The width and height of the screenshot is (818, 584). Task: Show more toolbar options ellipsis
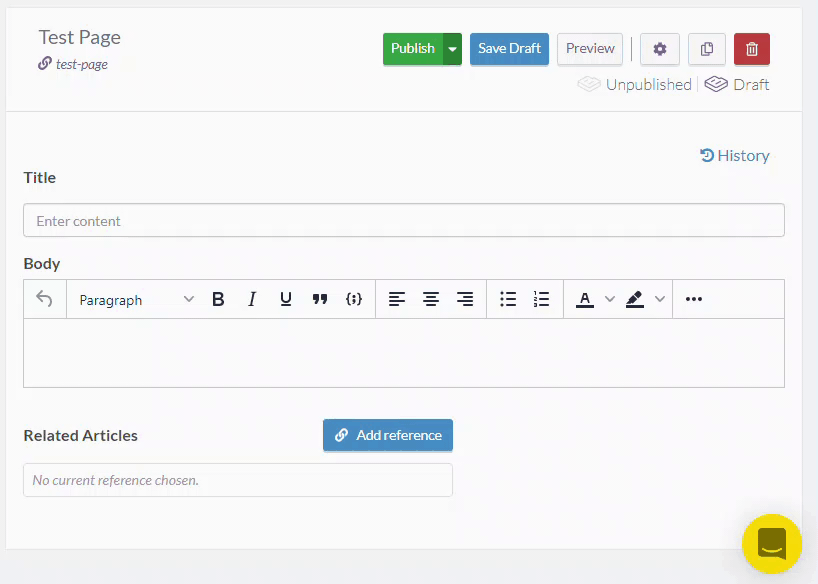pyautogui.click(x=694, y=299)
